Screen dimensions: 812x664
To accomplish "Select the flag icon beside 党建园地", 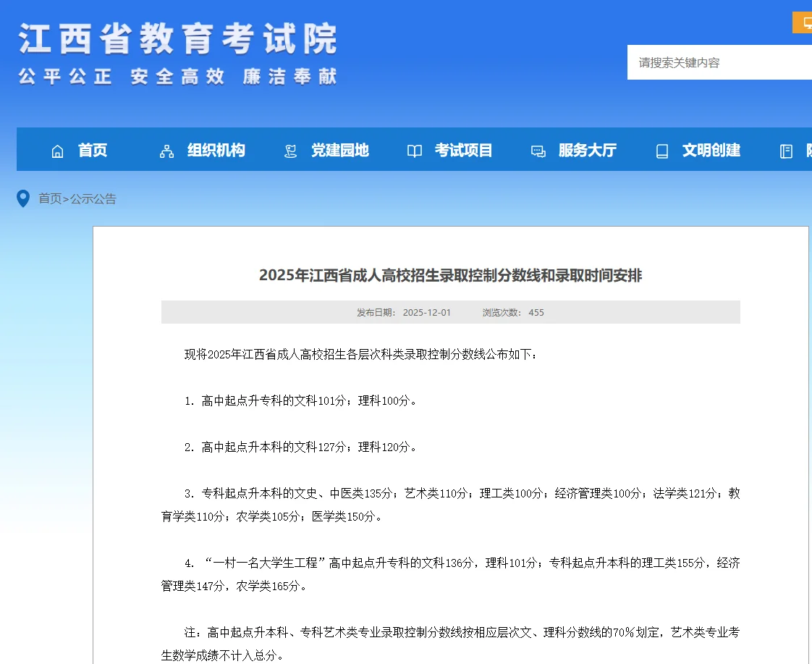I will click(x=289, y=150).
